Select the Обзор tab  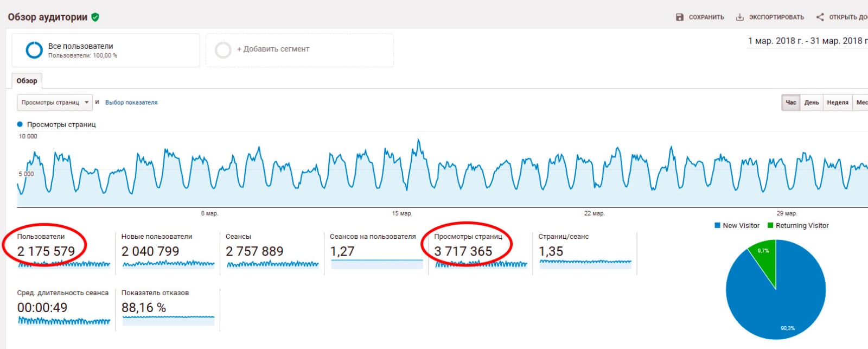27,81
